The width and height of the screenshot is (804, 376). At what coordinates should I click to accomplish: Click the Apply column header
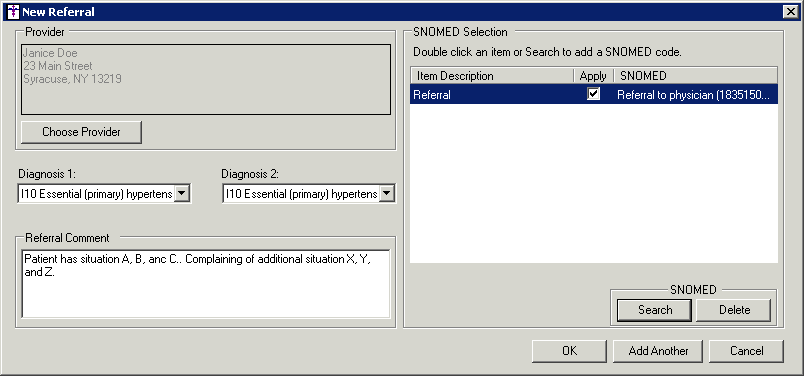coord(593,76)
